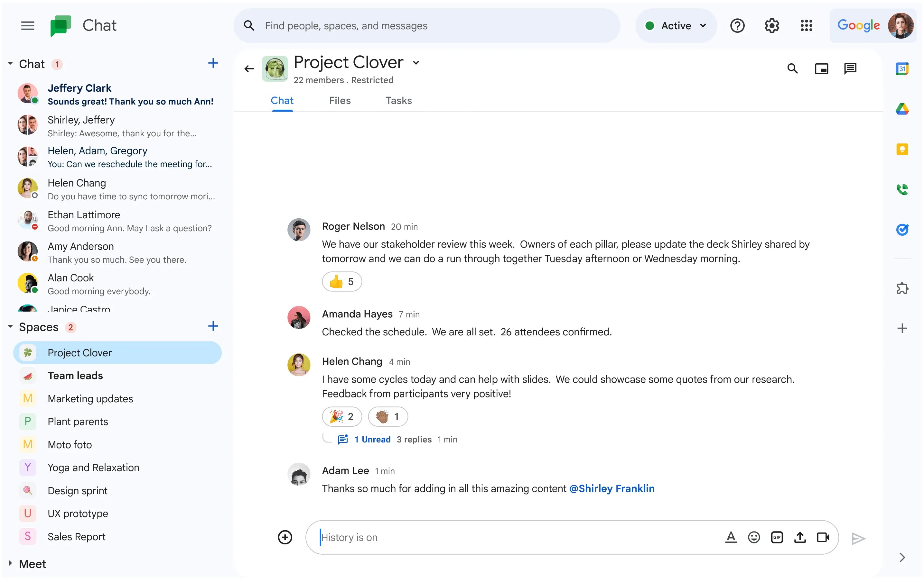
Task: Open Google Tasks from the right side panel
Action: coord(902,229)
